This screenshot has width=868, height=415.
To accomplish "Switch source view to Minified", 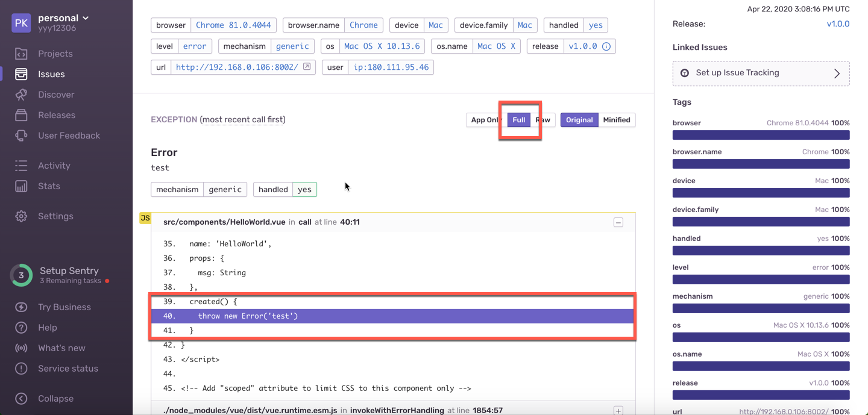I will pyautogui.click(x=617, y=120).
